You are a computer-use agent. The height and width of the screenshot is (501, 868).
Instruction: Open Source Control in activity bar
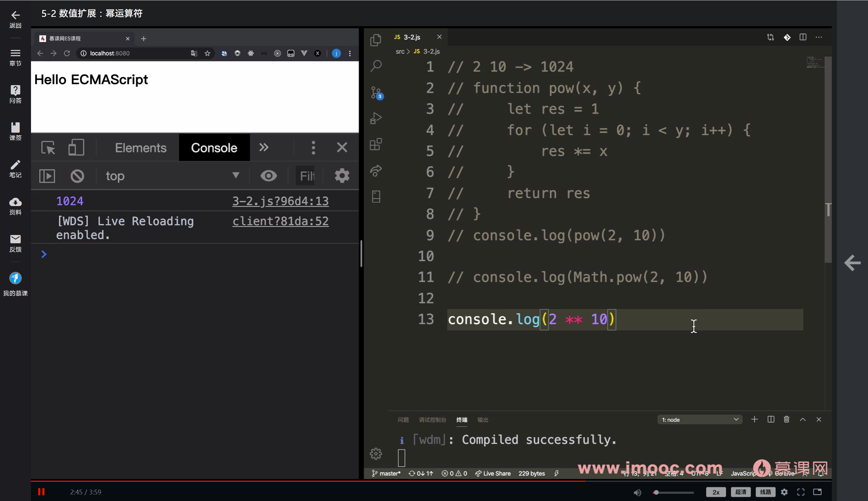(376, 92)
